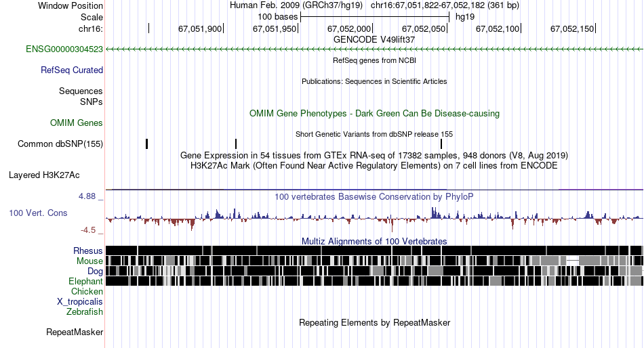Click Repeating Elements by RepeatMasker title
The height and width of the screenshot is (348, 644).
tap(374, 322)
